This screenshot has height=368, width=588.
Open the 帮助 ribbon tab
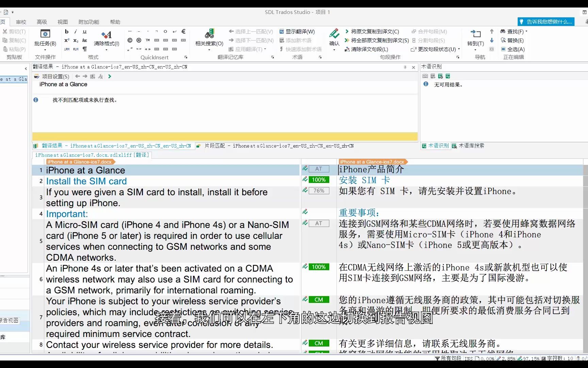115,22
